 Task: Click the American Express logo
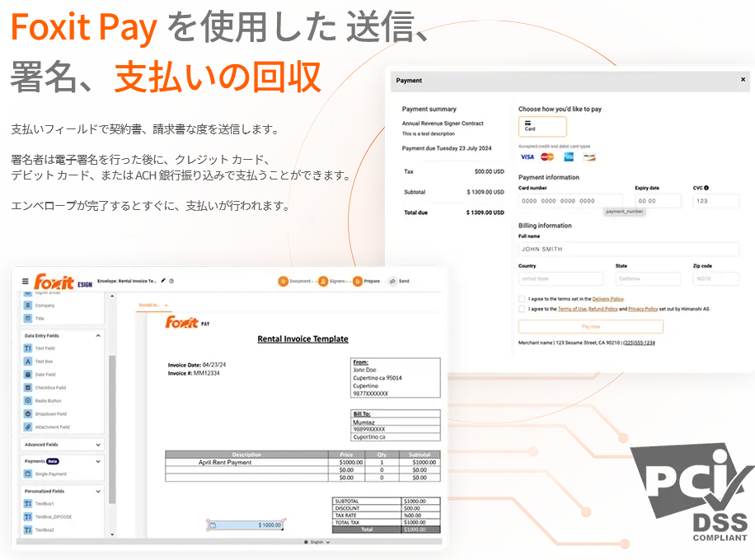(568, 156)
